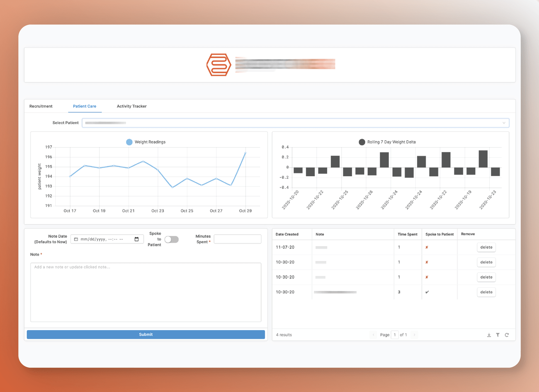Focus the Note text area
Screen dimensions: 539x392
pos(146,292)
